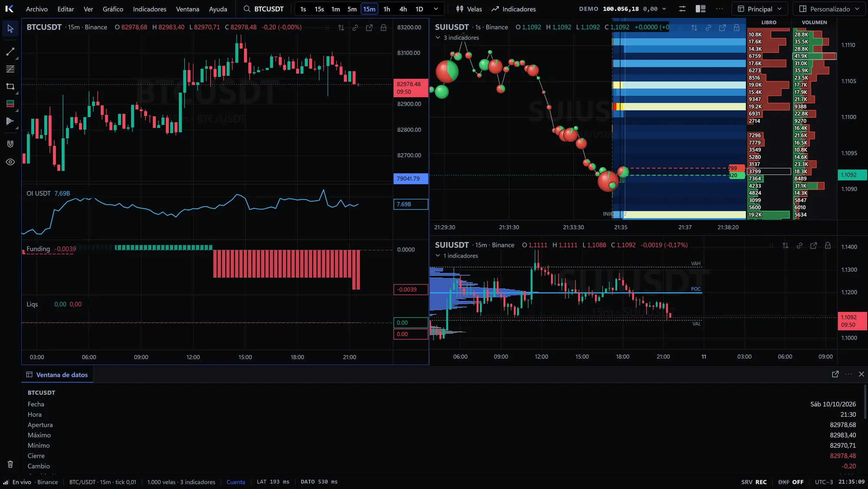Image resolution: width=868 pixels, height=489 pixels.
Task: Select the 5m timeframe
Action: coord(352,9)
